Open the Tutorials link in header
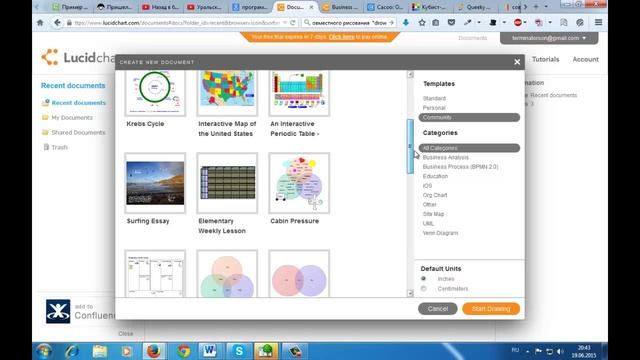 [x=545, y=60]
